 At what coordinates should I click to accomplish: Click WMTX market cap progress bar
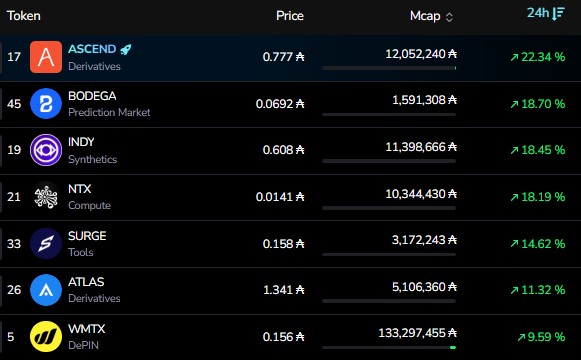click(389, 347)
